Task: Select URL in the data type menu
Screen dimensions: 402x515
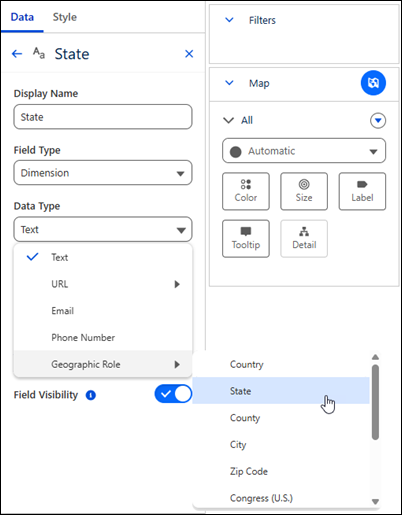Action: (103, 284)
